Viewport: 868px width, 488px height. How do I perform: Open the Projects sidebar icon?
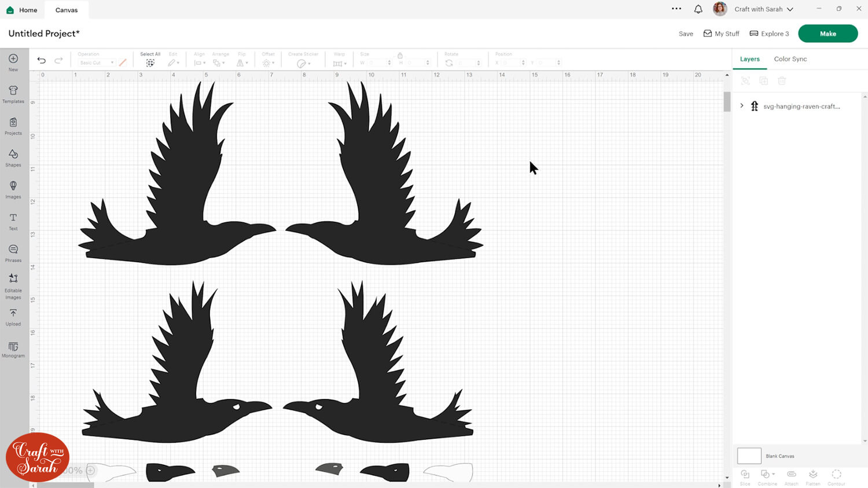[x=13, y=126]
